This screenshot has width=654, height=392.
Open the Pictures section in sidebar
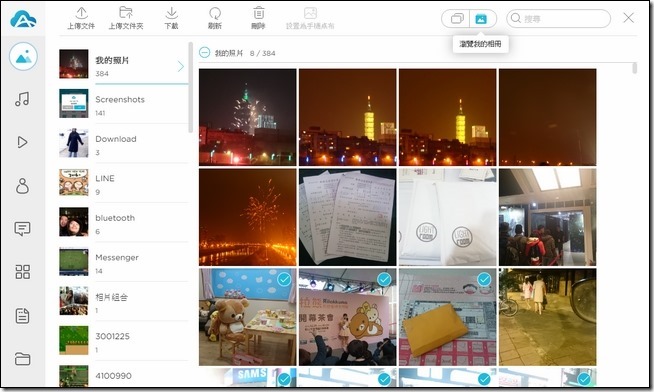pos(23,57)
